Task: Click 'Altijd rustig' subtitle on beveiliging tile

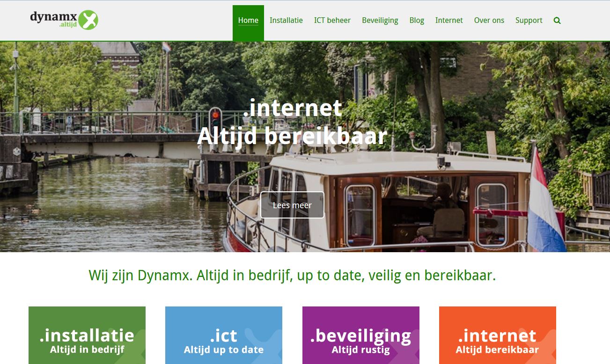Action: tap(361, 349)
